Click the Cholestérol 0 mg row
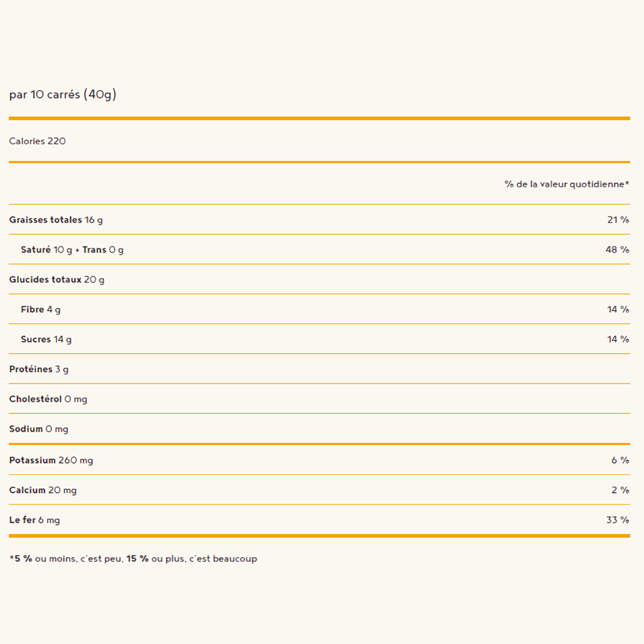This screenshot has height=644, width=644. (x=48, y=399)
